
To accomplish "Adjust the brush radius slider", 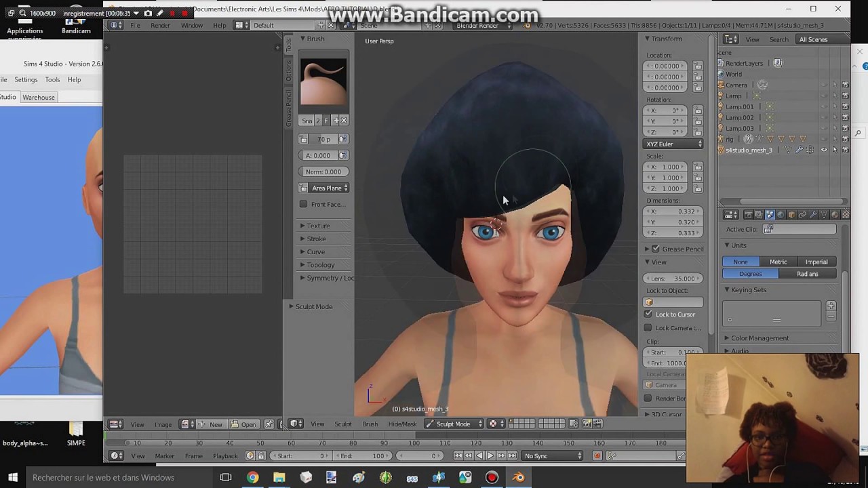I will click(x=323, y=139).
